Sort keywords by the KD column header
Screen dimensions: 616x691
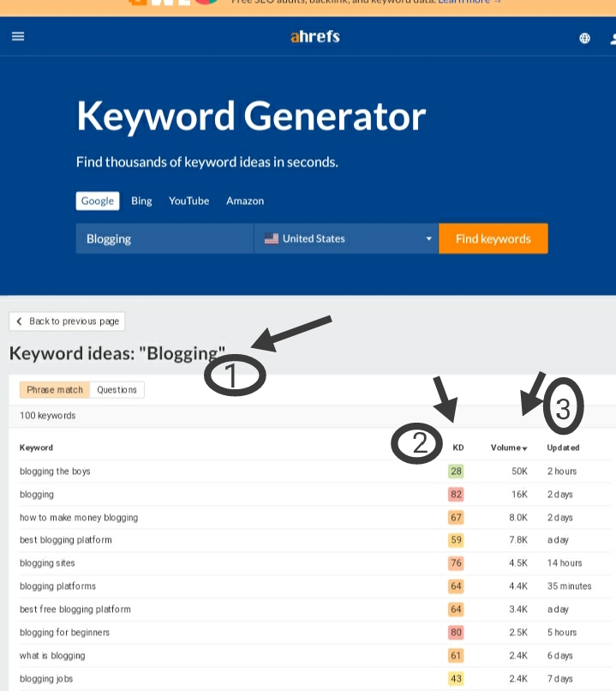click(x=458, y=448)
